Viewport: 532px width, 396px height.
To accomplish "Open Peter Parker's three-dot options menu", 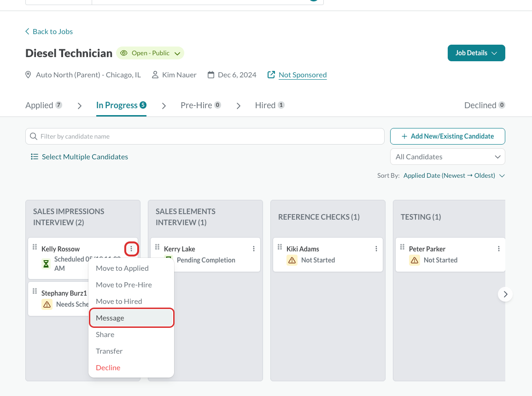I will point(498,249).
